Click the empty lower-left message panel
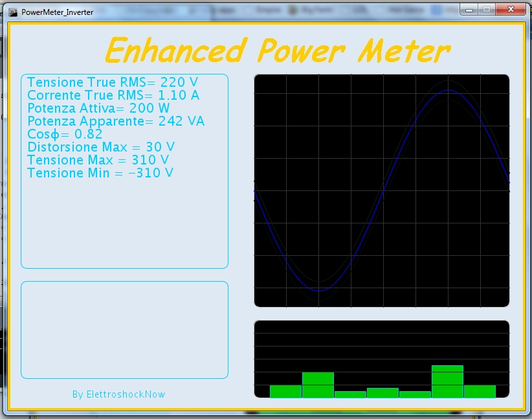Image resolution: width=532 pixels, height=419 pixels. (x=124, y=330)
